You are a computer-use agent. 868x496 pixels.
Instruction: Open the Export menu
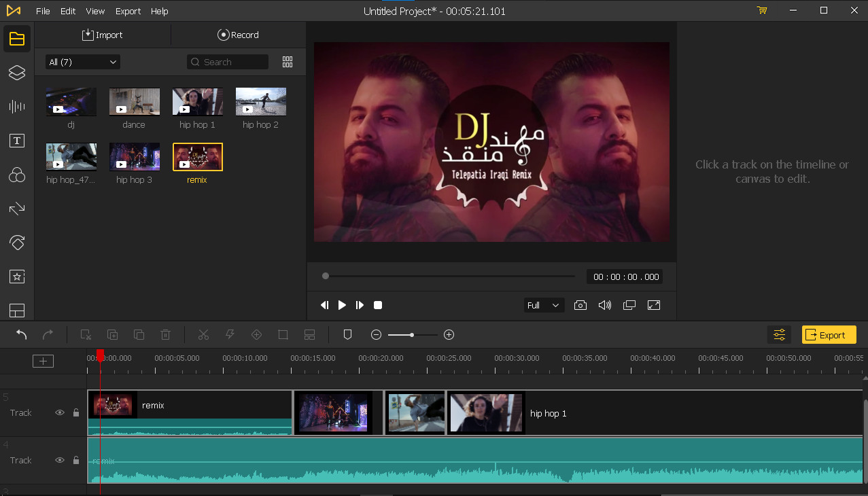click(128, 11)
